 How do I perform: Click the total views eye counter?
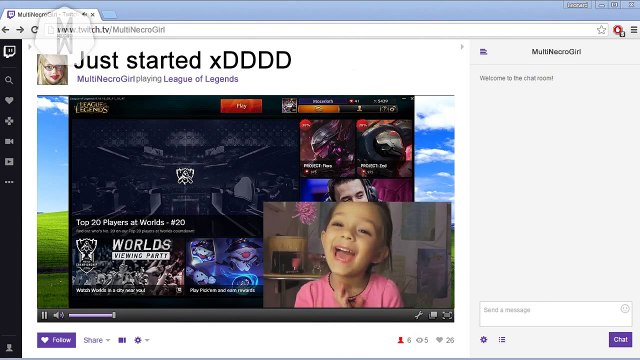422,340
